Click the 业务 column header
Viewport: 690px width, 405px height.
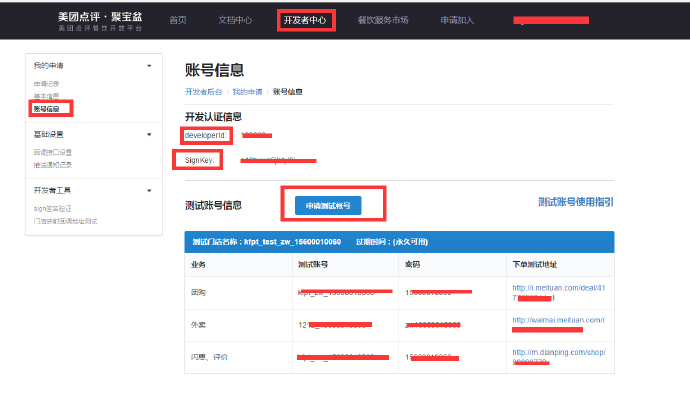pos(198,265)
